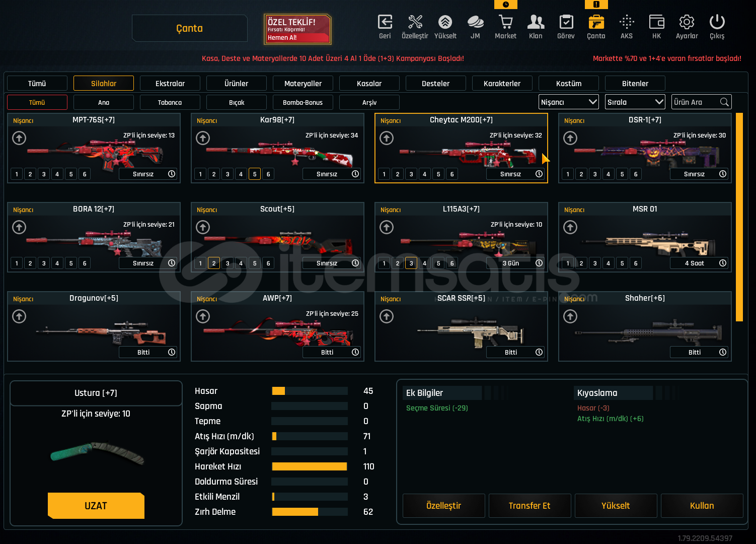
Task: Open the Sırala sort dropdown
Action: (635, 102)
